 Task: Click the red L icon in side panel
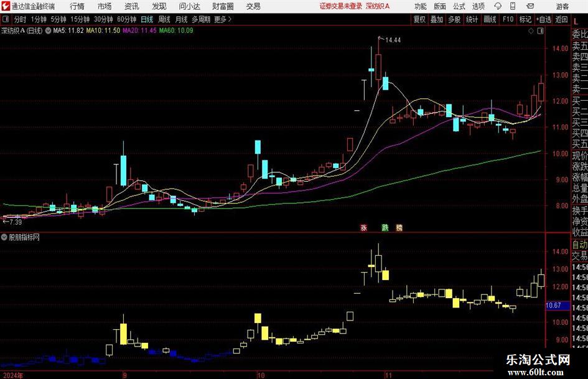pyautogui.click(x=576, y=22)
